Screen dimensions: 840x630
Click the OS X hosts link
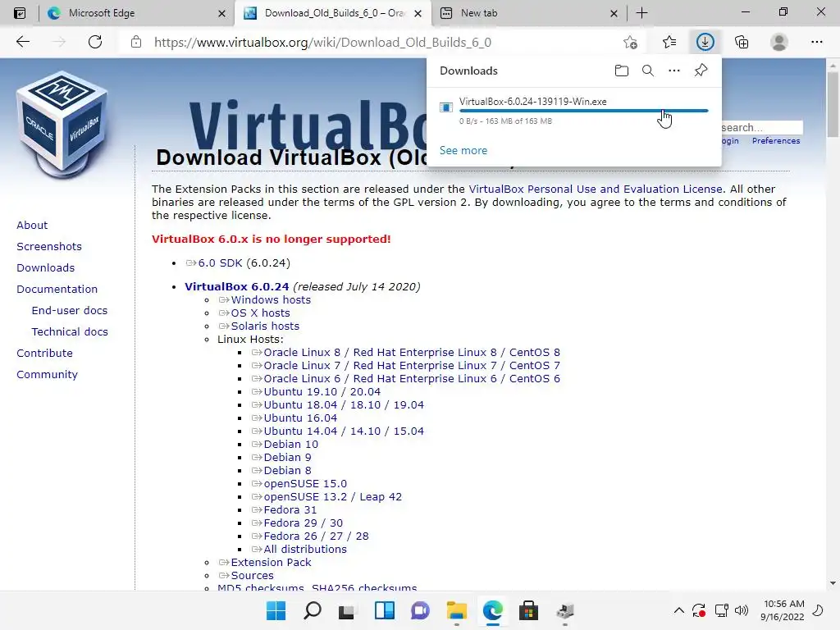point(260,313)
